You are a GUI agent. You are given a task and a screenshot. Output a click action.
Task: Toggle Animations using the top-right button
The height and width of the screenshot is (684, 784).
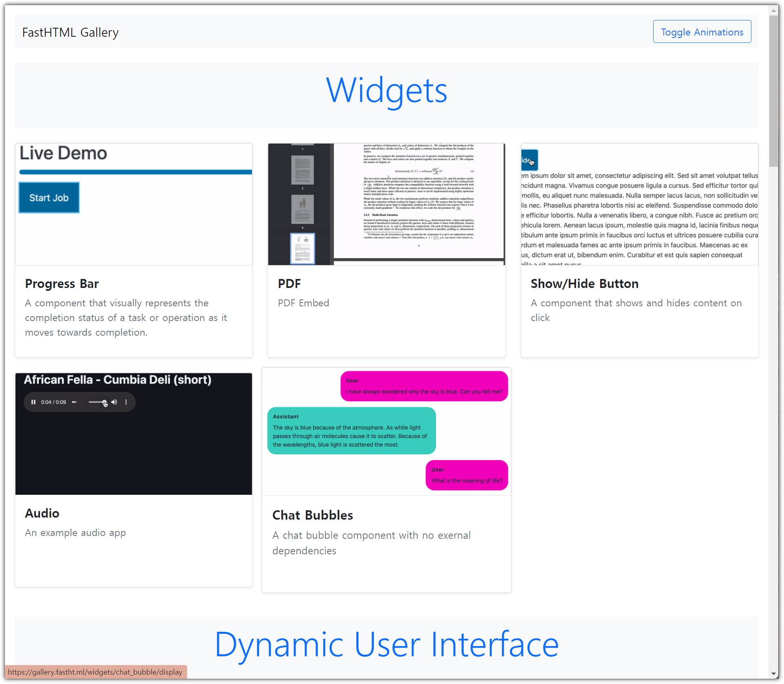(702, 32)
